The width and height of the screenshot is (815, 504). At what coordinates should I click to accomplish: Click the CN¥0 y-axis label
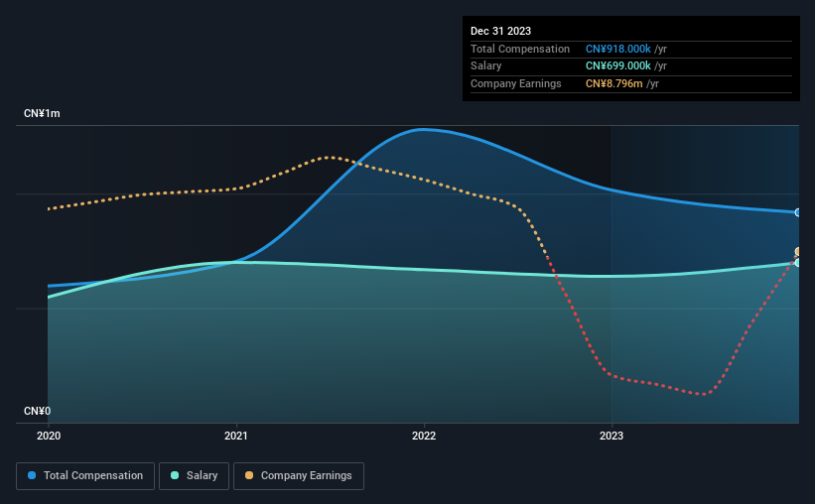click(38, 411)
